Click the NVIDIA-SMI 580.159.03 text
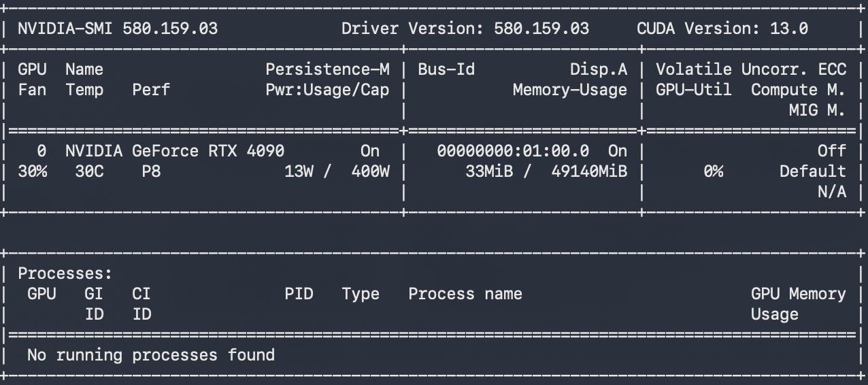Screen dimensions: 868x385 pos(118,29)
